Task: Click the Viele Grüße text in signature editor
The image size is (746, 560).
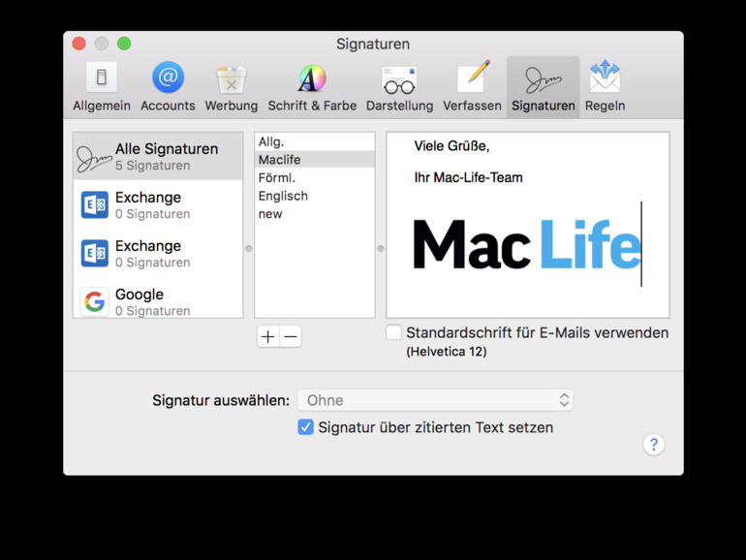Action: point(451,146)
